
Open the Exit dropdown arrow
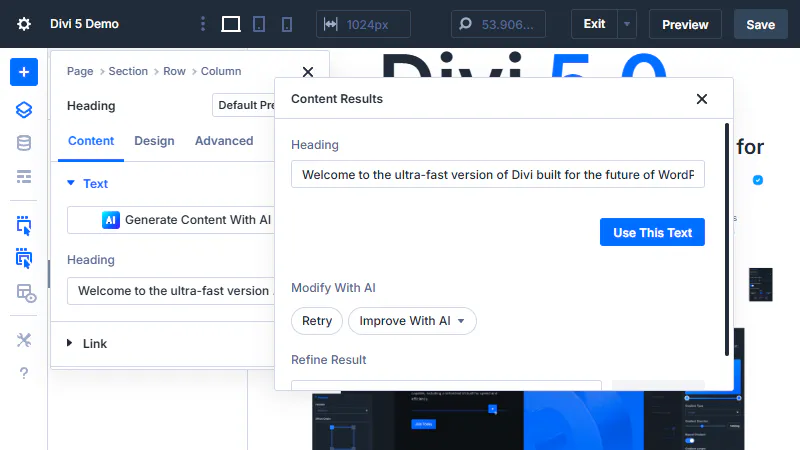627,24
